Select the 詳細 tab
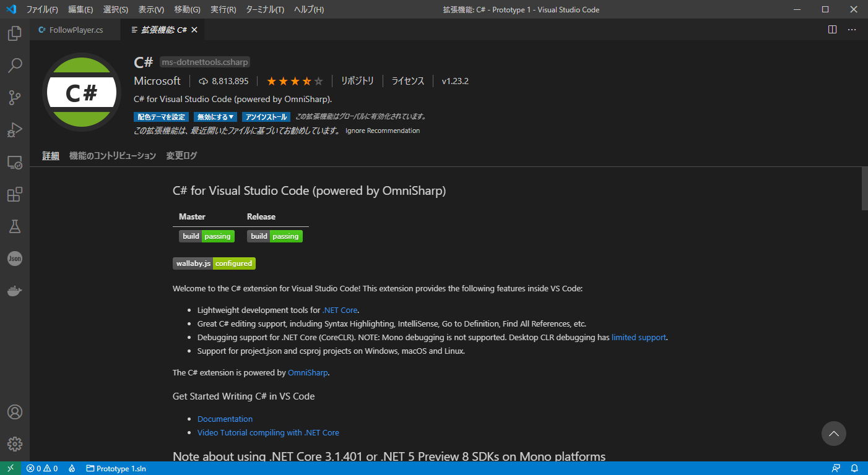The width and height of the screenshot is (868, 475). 51,156
